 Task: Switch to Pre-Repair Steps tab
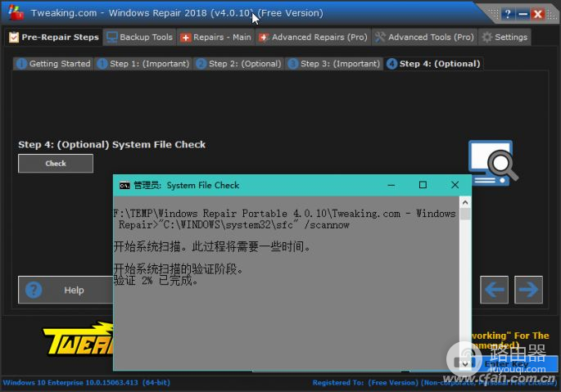(53, 37)
